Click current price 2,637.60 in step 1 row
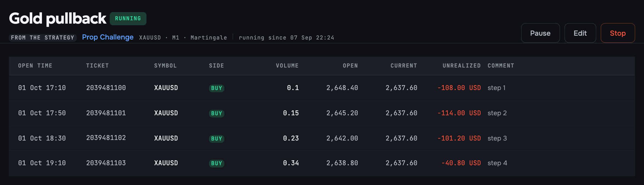 tap(401, 88)
